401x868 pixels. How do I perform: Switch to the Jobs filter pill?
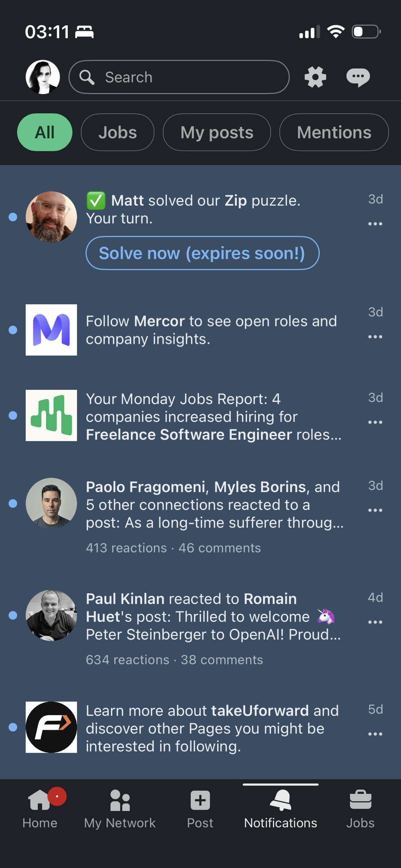pos(117,132)
